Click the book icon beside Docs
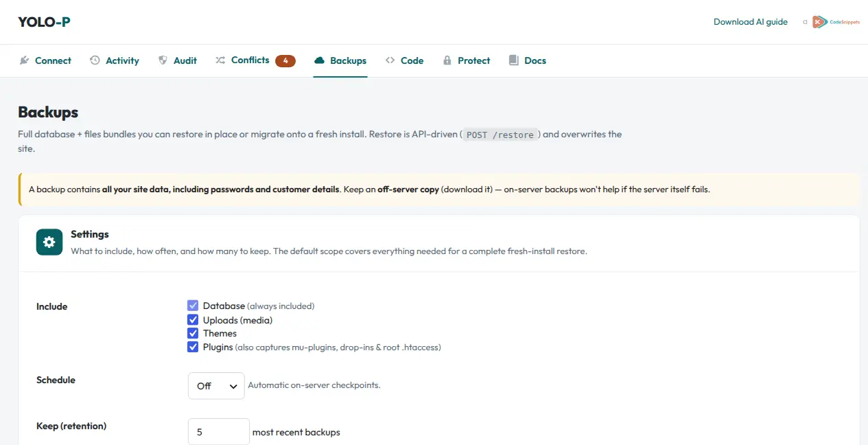 click(513, 60)
